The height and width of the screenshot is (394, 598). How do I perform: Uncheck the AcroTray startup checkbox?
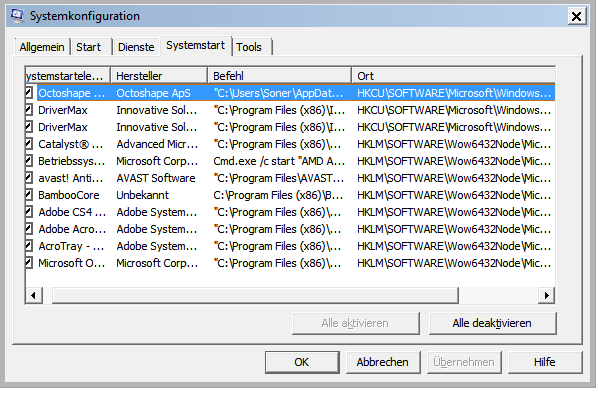coord(29,246)
